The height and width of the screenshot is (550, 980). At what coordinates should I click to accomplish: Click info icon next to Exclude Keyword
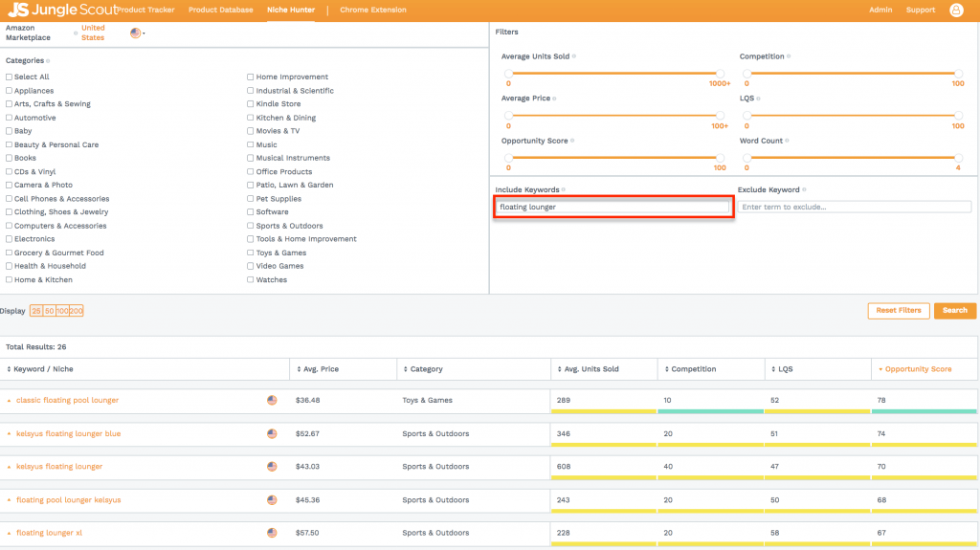tap(804, 189)
